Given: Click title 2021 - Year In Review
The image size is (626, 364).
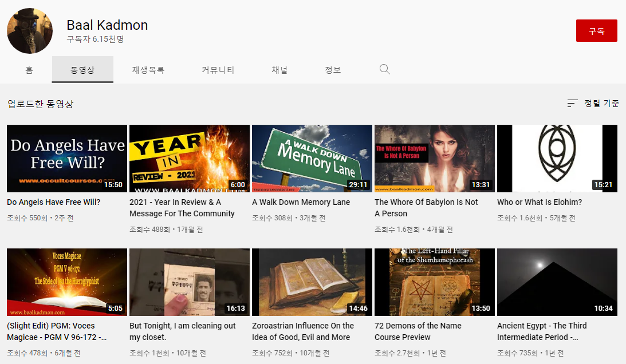Looking at the screenshot, I should [x=182, y=208].
